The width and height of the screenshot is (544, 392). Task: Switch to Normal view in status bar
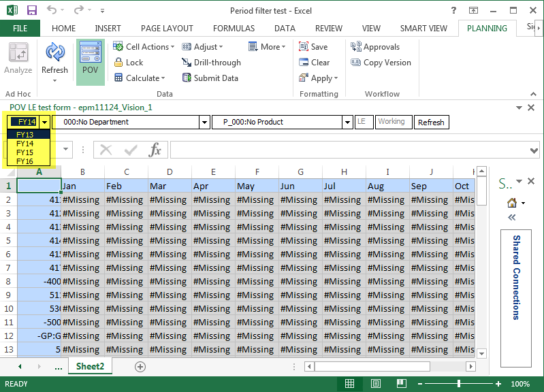349,384
